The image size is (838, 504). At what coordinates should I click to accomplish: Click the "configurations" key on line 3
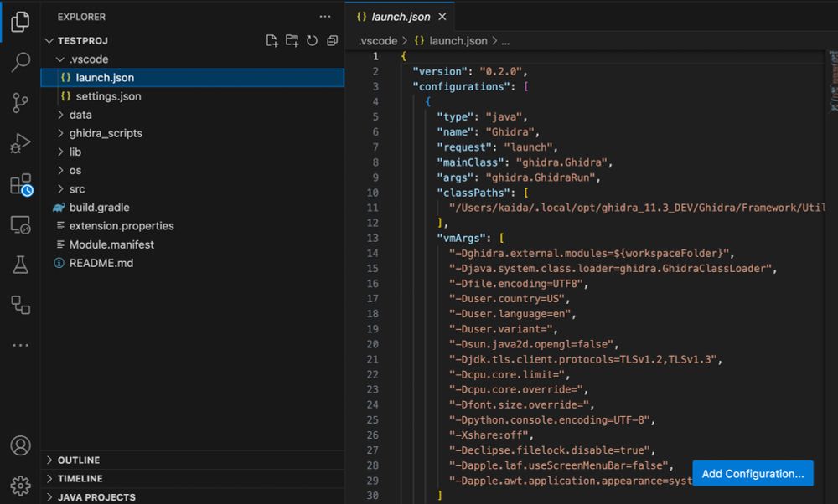pyautogui.click(x=461, y=86)
